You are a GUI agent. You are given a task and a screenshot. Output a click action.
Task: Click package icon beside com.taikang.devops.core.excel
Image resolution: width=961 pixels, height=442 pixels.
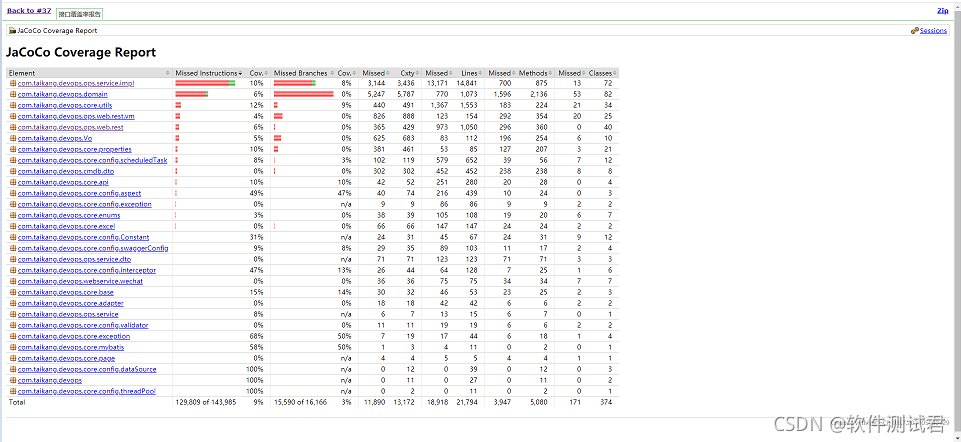[12, 226]
